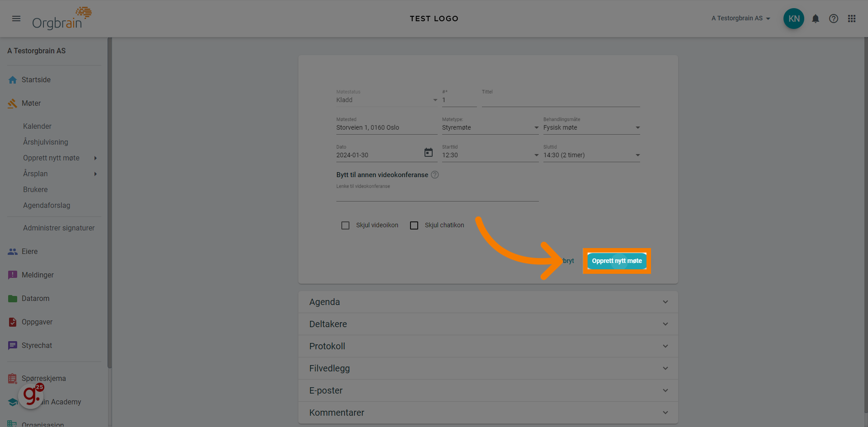Screen dimensions: 868x427
Task: Open the calendar date picker icon
Action: pyautogui.click(x=428, y=152)
